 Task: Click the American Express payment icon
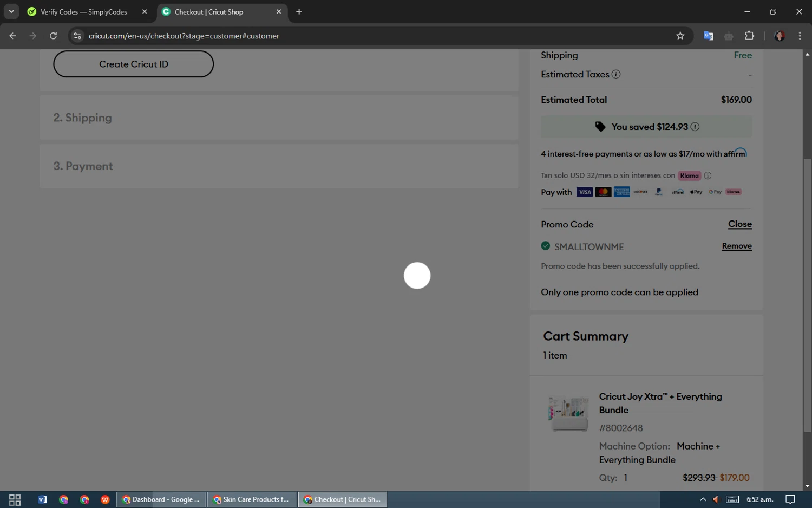click(622, 192)
